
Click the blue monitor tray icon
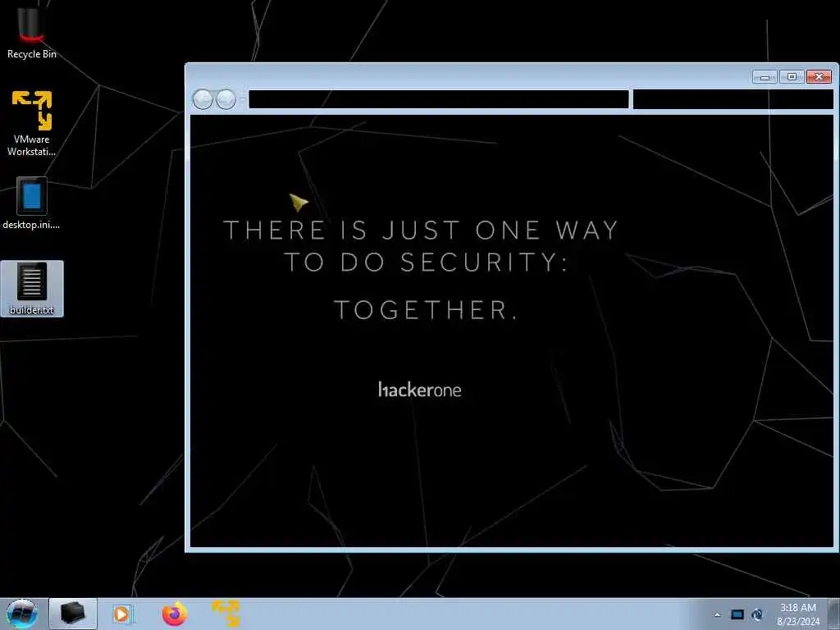pos(737,614)
